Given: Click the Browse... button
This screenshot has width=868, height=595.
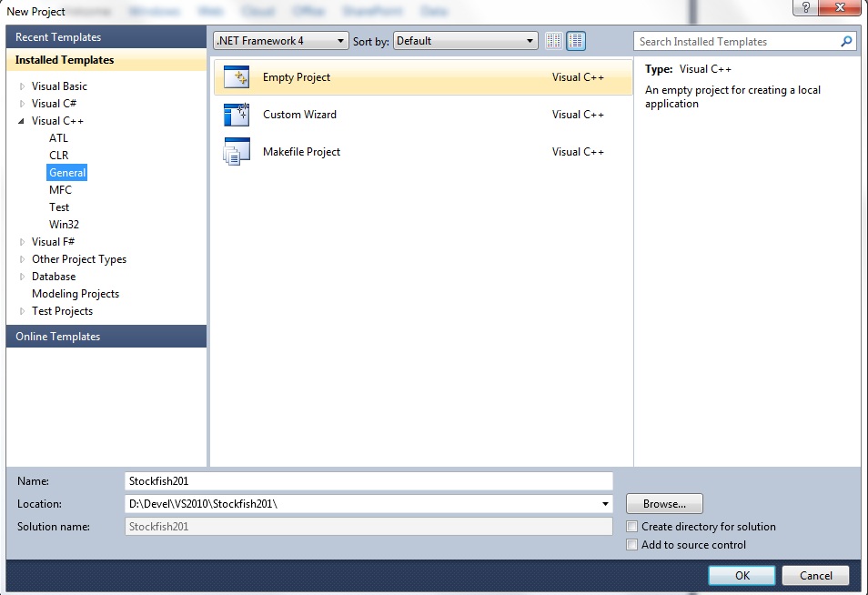Looking at the screenshot, I should tap(664, 504).
